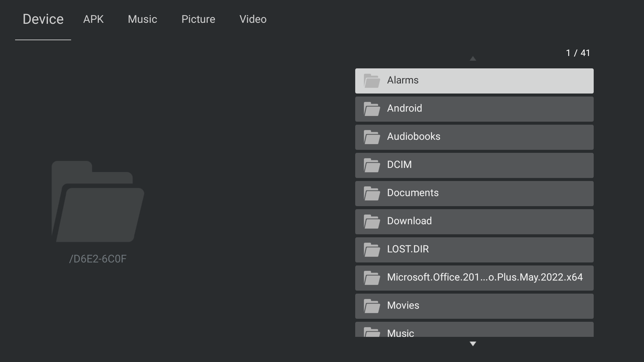This screenshot has width=644, height=362.
Task: Open the Video tab
Action: [253, 19]
